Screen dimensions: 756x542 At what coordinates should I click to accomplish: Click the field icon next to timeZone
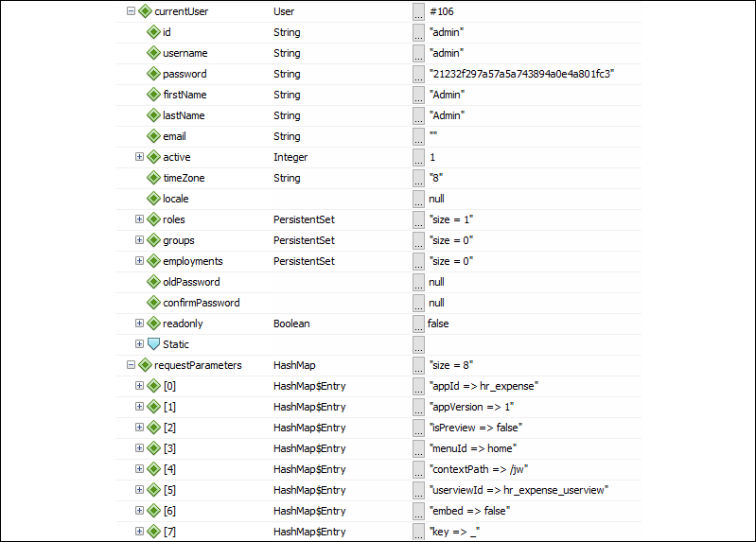click(x=154, y=178)
